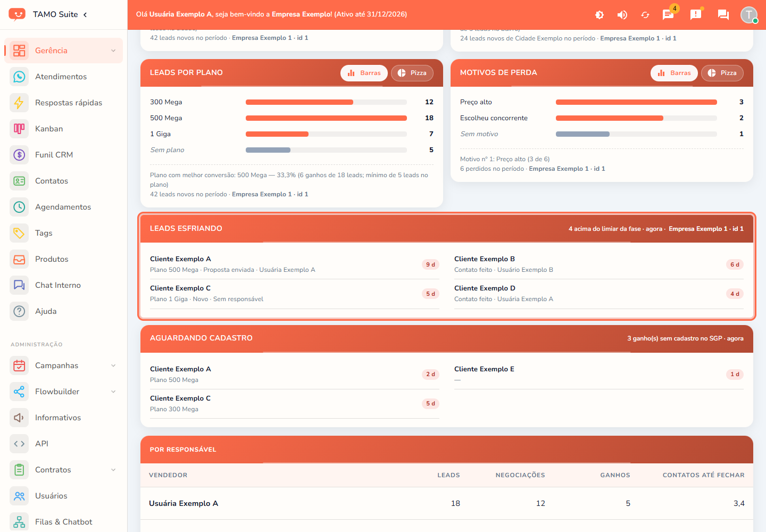
Task: Collapse sidebar with TAMO Suite chevron
Action: [x=85, y=14]
